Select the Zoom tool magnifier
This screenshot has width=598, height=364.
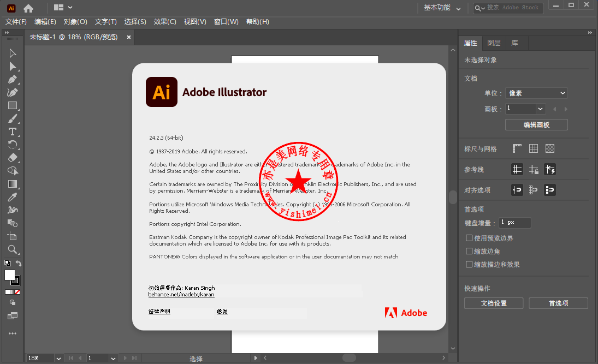[x=13, y=249]
